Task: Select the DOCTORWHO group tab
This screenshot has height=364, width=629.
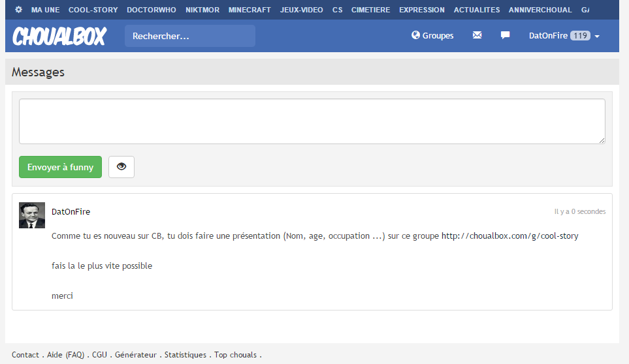Action: pyautogui.click(x=152, y=10)
